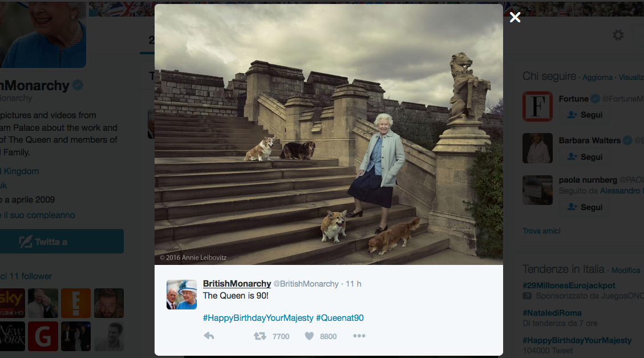This screenshot has height=358, width=644.
Task: Open Trova amici link
Action: [541, 231]
